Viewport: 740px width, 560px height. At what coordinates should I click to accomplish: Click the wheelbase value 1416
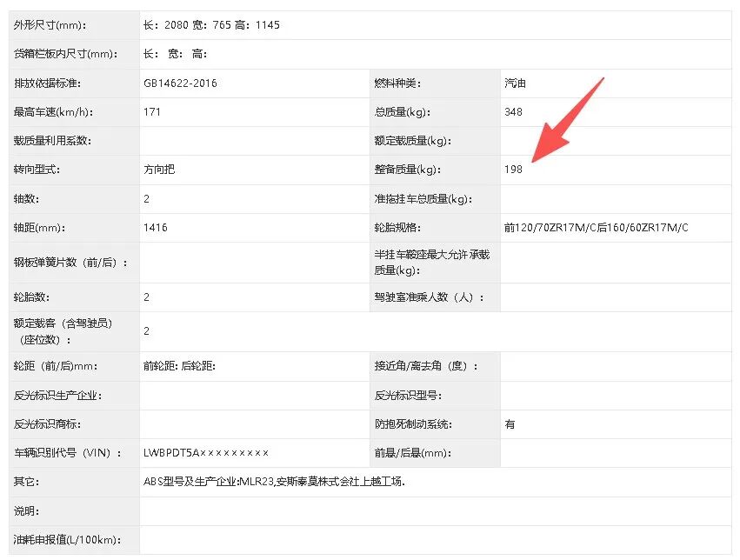156,228
